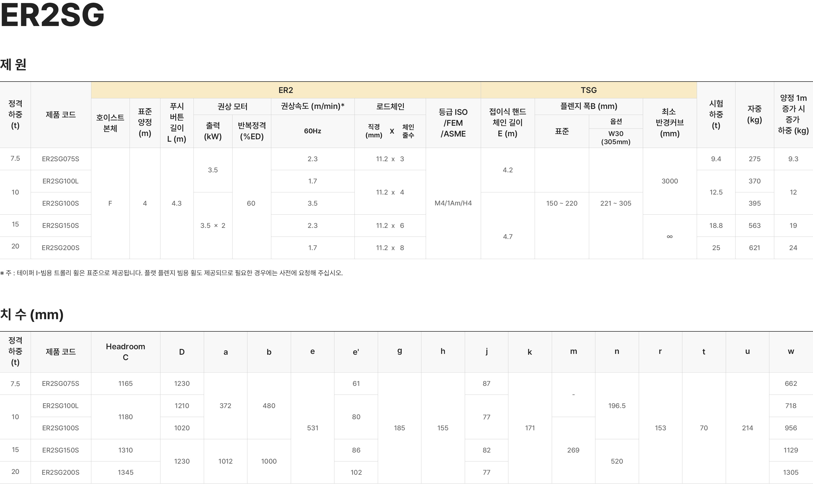Select ER2SG100L in the specifications table
813x504 pixels.
pyautogui.click(x=60, y=181)
